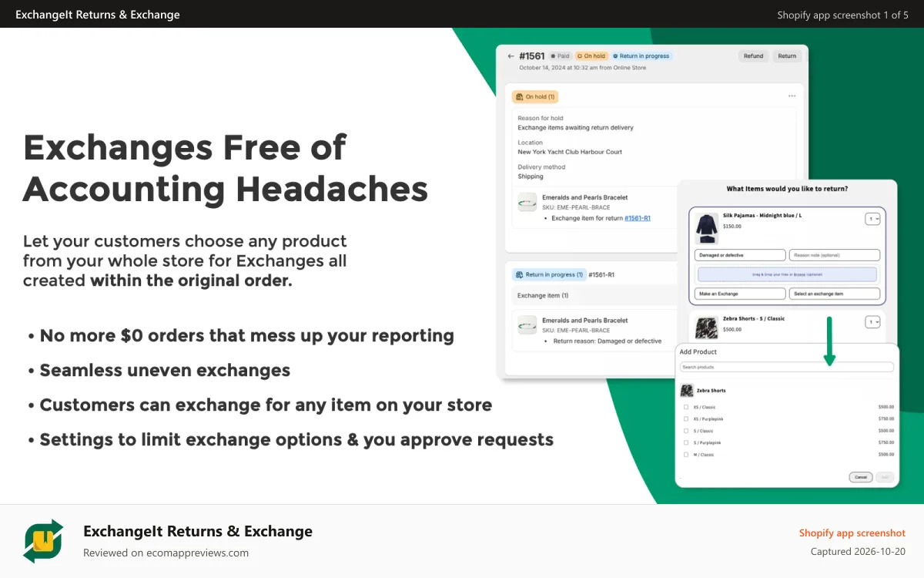Click the On hold (1) badge icon
Image resolution: width=924 pixels, height=578 pixels.
tap(520, 97)
